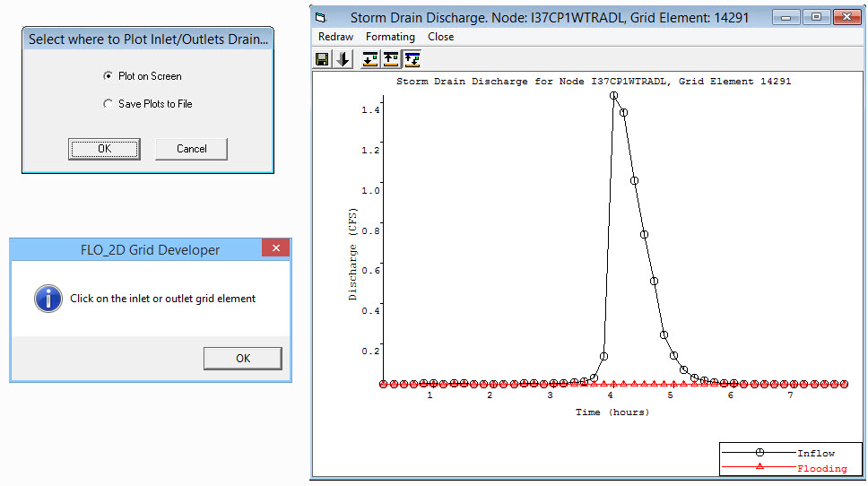868x486 pixels.
Task: Click the up-arrow-over-bar toolbar icon
Action: click(391, 59)
